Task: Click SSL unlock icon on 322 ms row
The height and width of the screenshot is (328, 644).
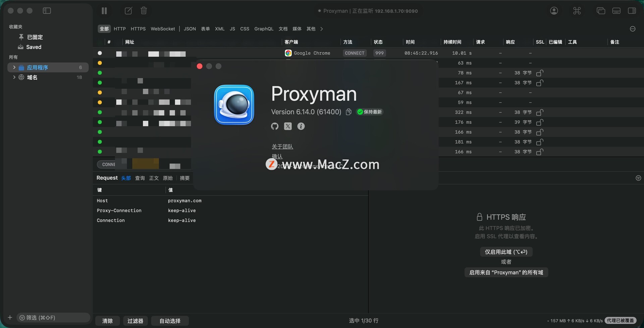Action: pyautogui.click(x=540, y=112)
